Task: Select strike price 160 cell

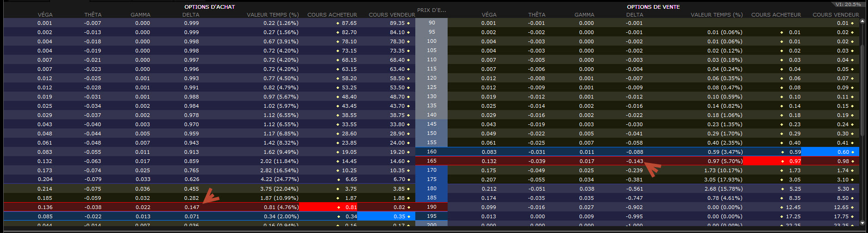Action: pyautogui.click(x=431, y=151)
